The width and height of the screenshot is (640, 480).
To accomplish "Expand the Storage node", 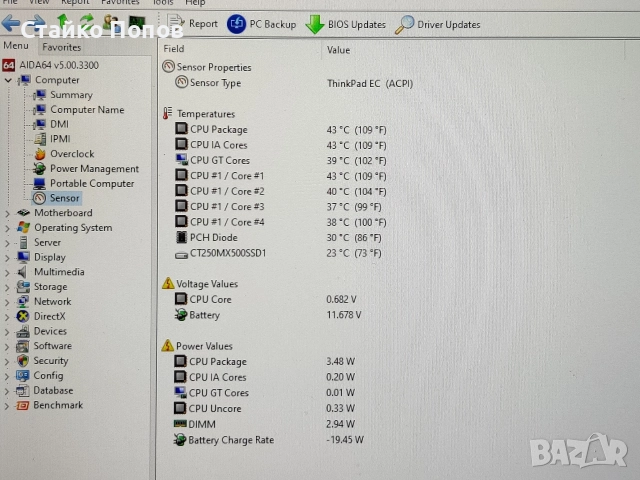I will pos(7,287).
